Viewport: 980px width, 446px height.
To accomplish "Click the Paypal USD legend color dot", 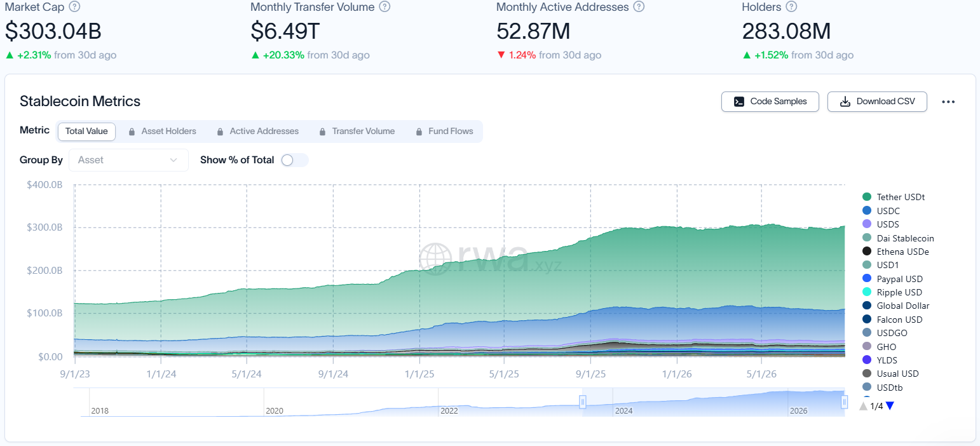I will [x=867, y=279].
